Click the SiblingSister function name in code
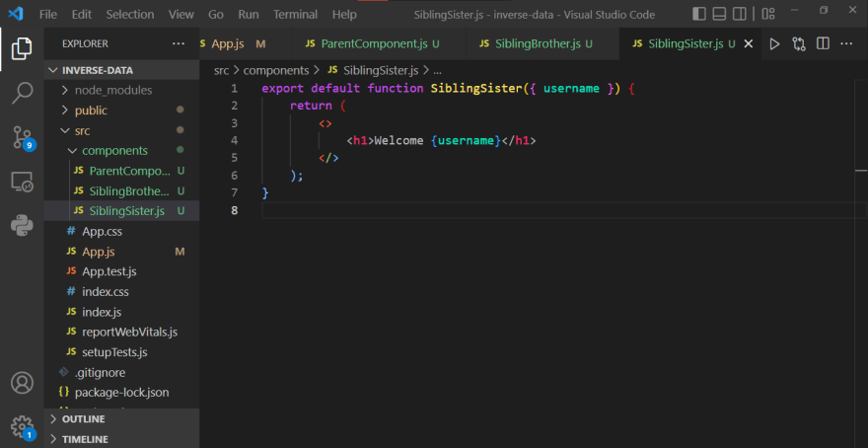 point(476,89)
